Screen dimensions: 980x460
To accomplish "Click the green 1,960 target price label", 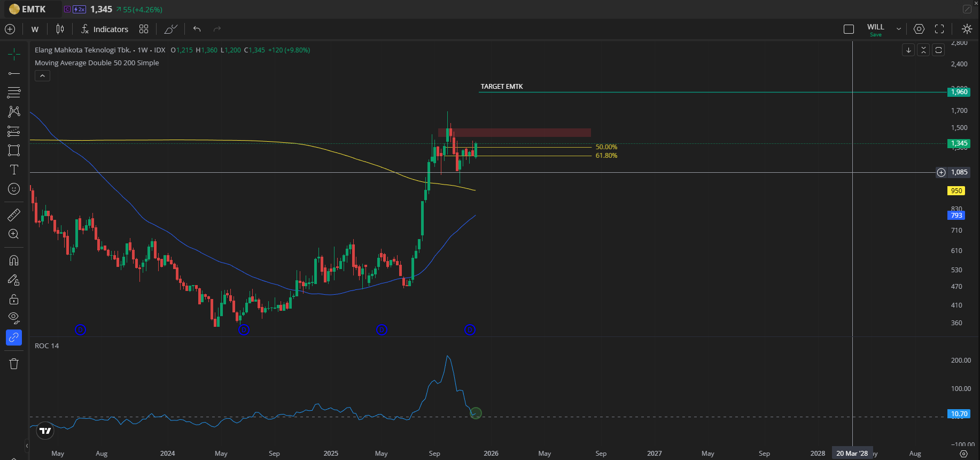I will (x=959, y=92).
